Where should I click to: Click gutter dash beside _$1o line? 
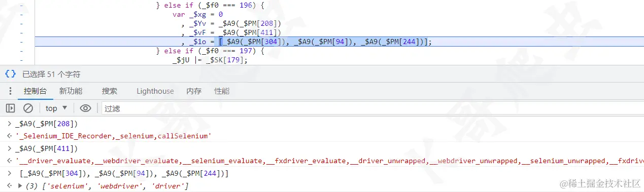click(21, 42)
